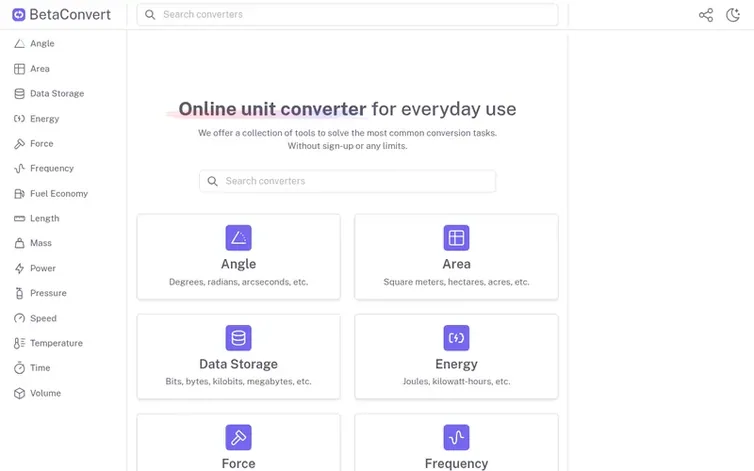This screenshot has height=471, width=754.
Task: Toggle dark mode moon icon
Action: (733, 15)
